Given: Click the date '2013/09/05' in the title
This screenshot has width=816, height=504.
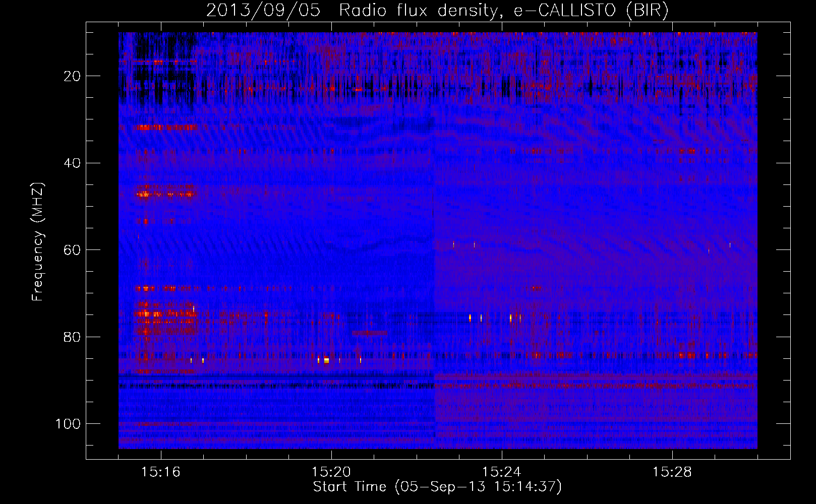Looking at the screenshot, I should click(x=263, y=11).
